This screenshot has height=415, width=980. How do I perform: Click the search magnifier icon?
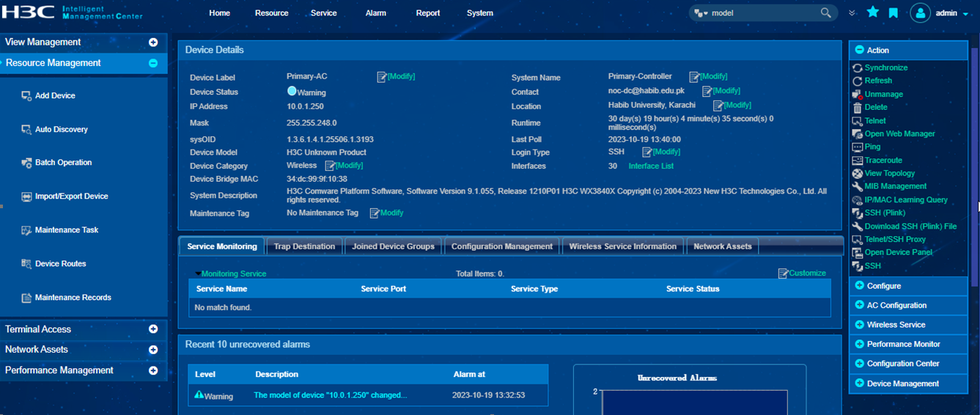(x=825, y=12)
